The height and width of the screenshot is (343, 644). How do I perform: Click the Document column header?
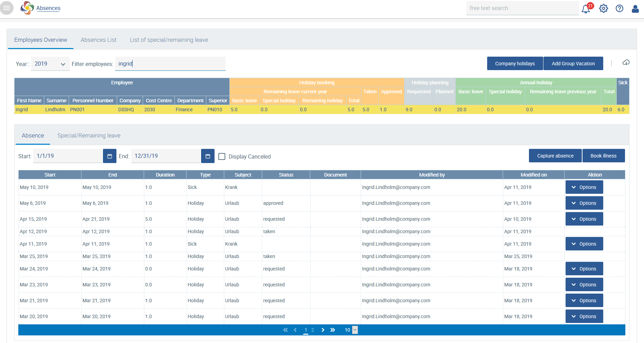335,175
